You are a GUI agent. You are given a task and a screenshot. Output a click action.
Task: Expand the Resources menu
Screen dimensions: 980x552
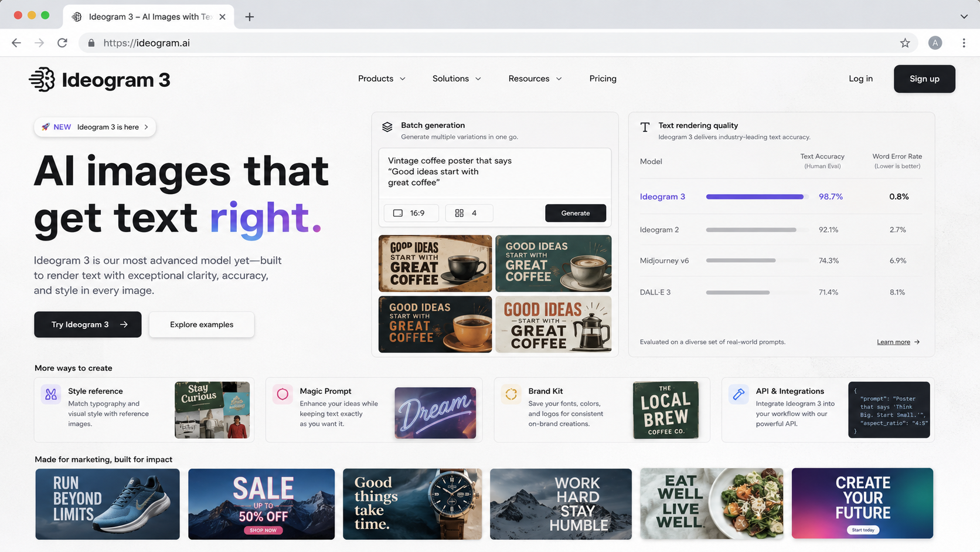point(535,79)
